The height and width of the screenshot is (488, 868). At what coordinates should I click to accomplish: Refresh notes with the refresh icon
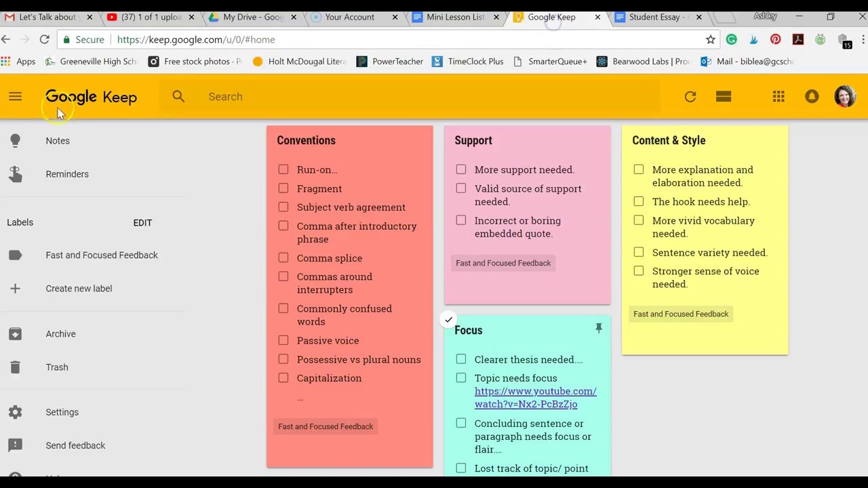(x=690, y=96)
